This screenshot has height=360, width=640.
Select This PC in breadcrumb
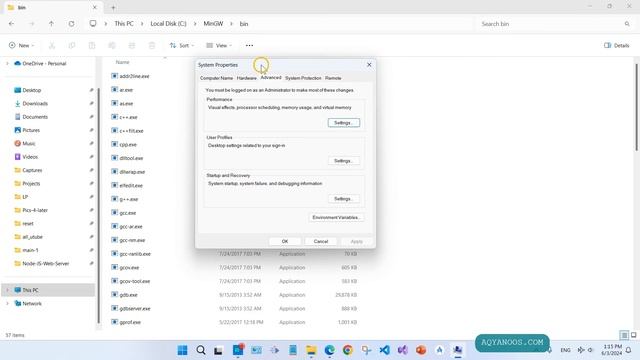pos(124,24)
